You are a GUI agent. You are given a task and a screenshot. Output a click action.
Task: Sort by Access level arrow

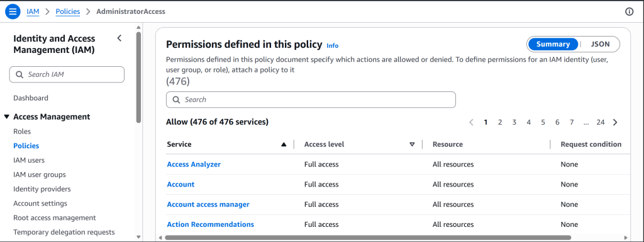pyautogui.click(x=412, y=144)
